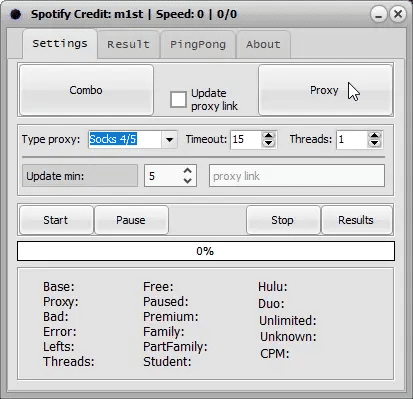Switch to the Result tab

tap(128, 44)
